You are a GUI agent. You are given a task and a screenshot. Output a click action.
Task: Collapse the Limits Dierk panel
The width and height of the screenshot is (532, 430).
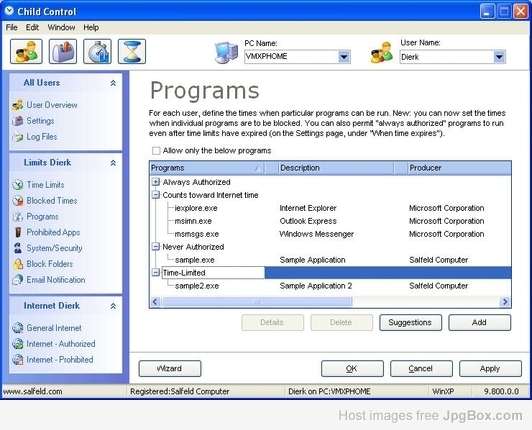113,163
